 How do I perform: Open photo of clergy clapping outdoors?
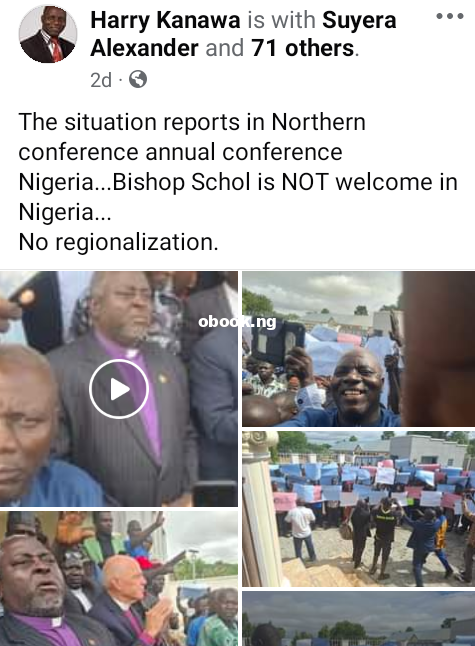tap(119, 578)
